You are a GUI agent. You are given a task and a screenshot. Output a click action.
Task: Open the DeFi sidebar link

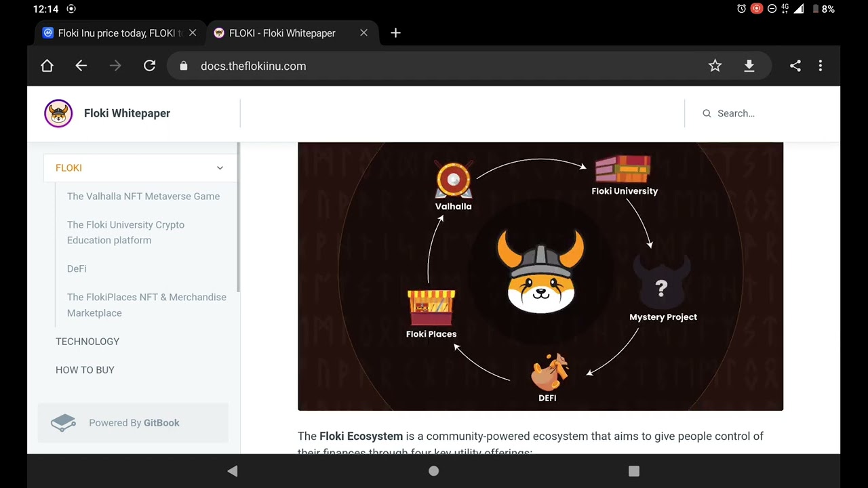(x=77, y=268)
